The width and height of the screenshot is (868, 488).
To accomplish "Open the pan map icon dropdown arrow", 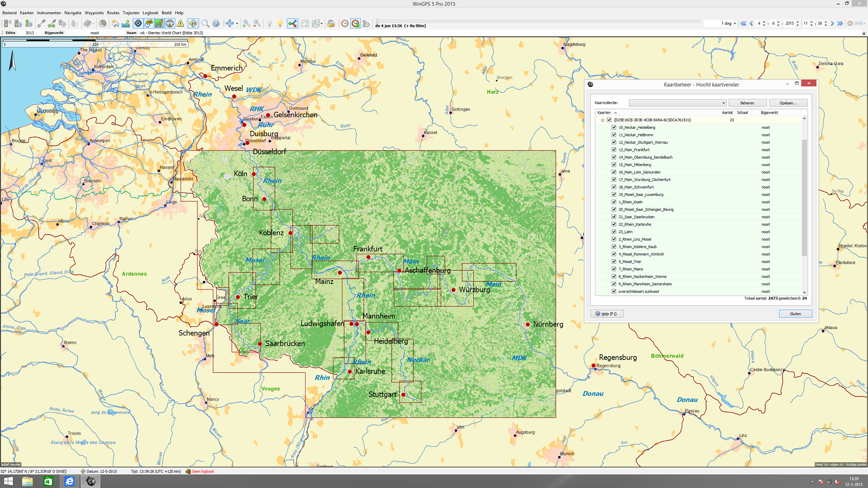I will point(237,23).
